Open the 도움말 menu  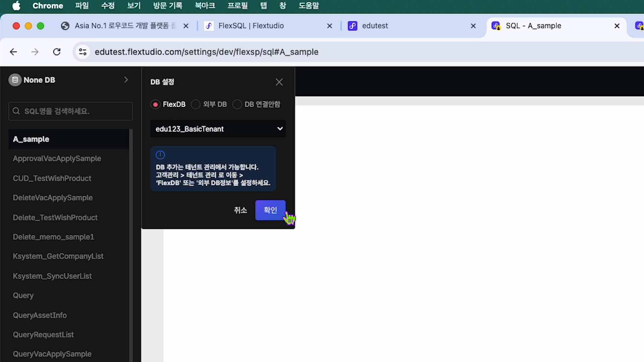click(309, 6)
